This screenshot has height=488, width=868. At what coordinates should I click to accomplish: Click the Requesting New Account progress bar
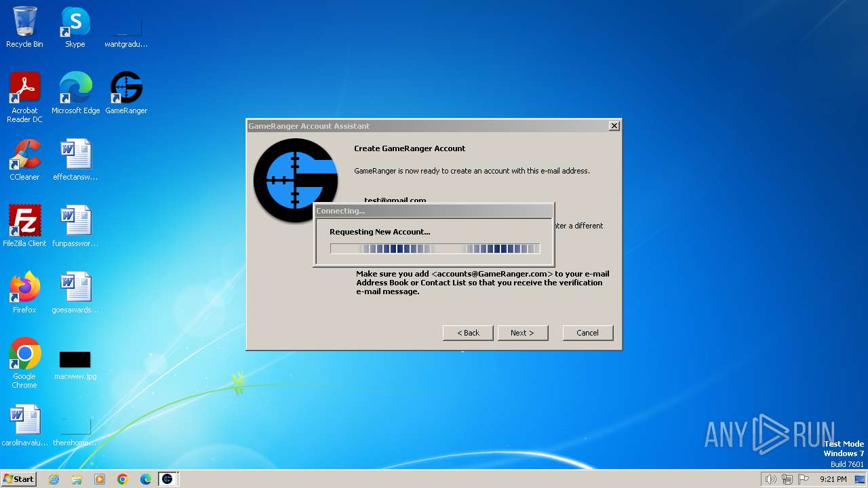pos(435,249)
